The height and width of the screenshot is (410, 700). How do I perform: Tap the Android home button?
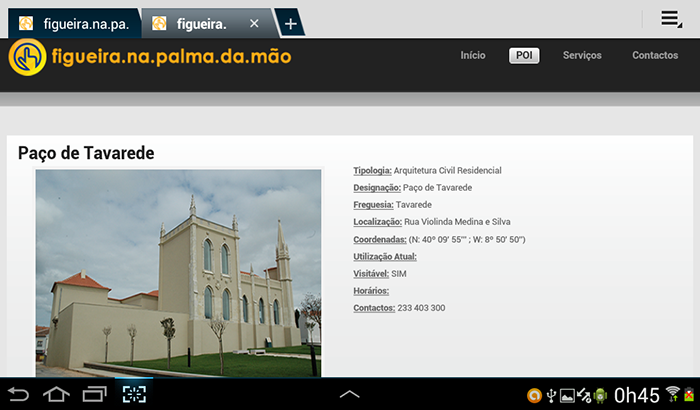coord(56,394)
